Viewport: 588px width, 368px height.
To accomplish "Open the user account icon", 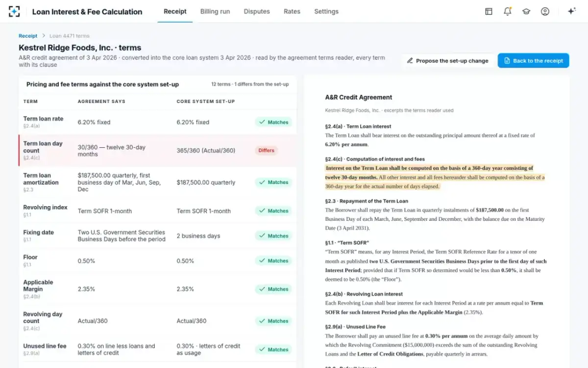I will (x=545, y=11).
